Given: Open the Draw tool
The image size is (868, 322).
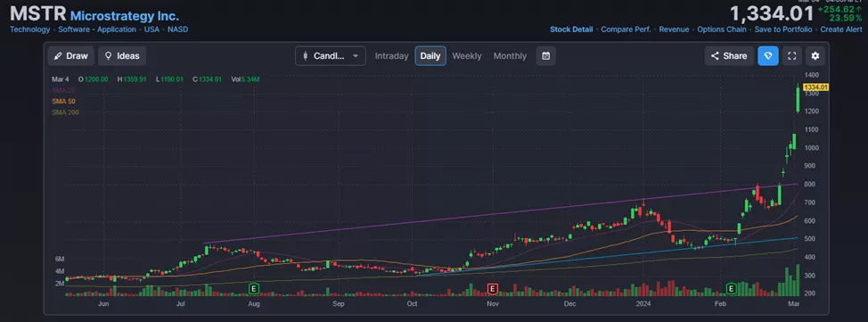Looking at the screenshot, I should [x=71, y=56].
